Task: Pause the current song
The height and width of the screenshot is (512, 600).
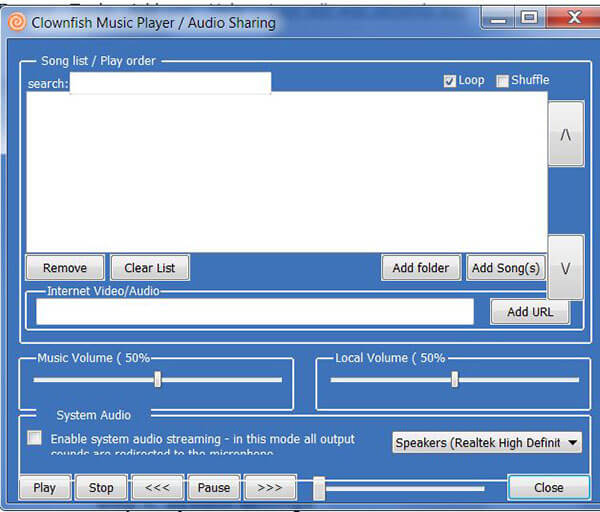Action: [x=214, y=488]
